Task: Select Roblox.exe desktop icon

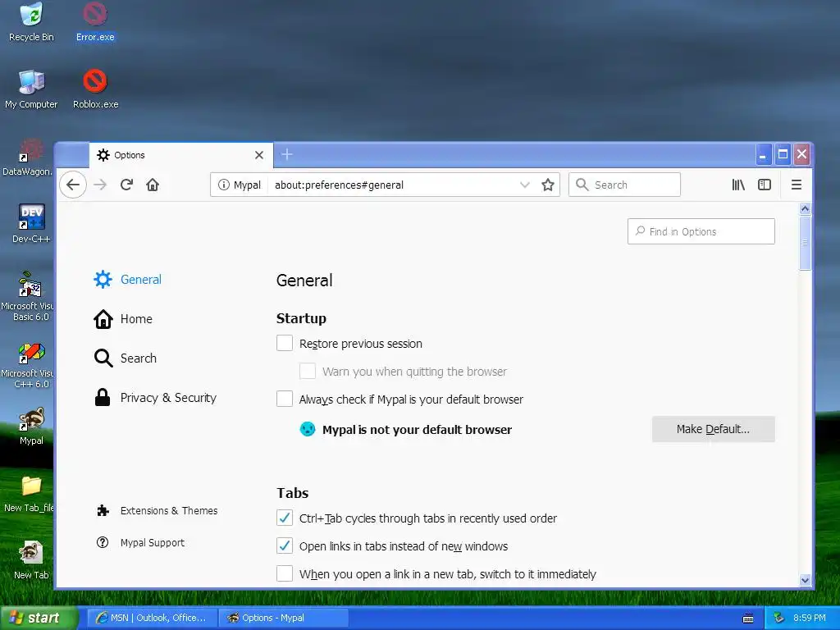Action: [95, 89]
